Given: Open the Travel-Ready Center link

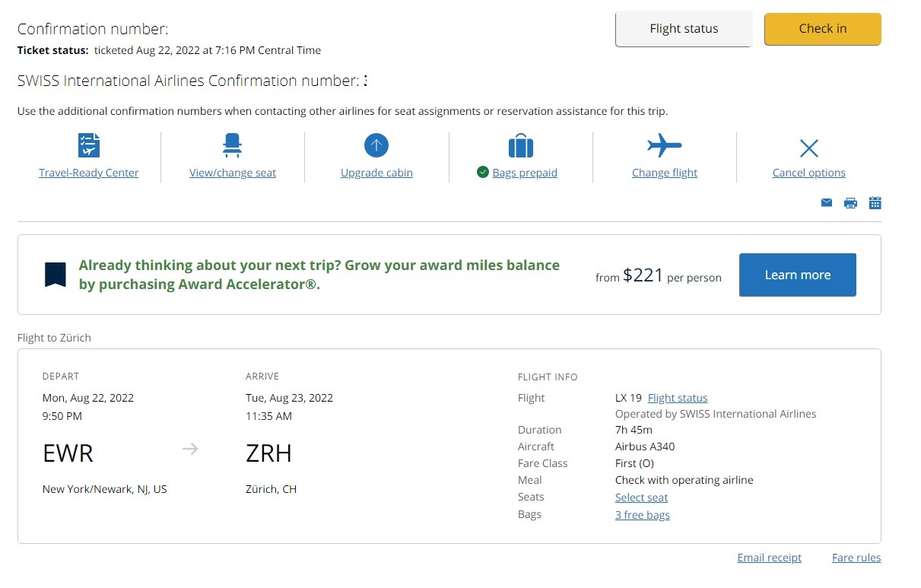Looking at the screenshot, I should 89,173.
